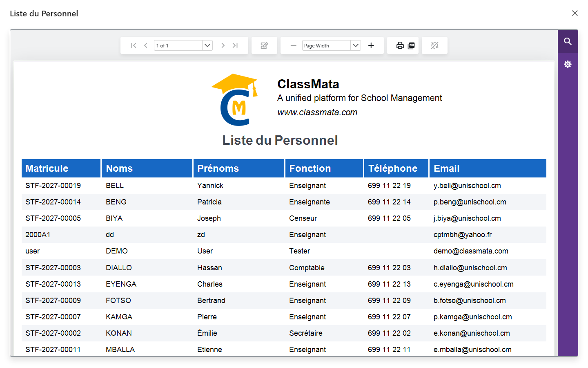
Task: Click the Téléphone column header
Action: tap(396, 168)
